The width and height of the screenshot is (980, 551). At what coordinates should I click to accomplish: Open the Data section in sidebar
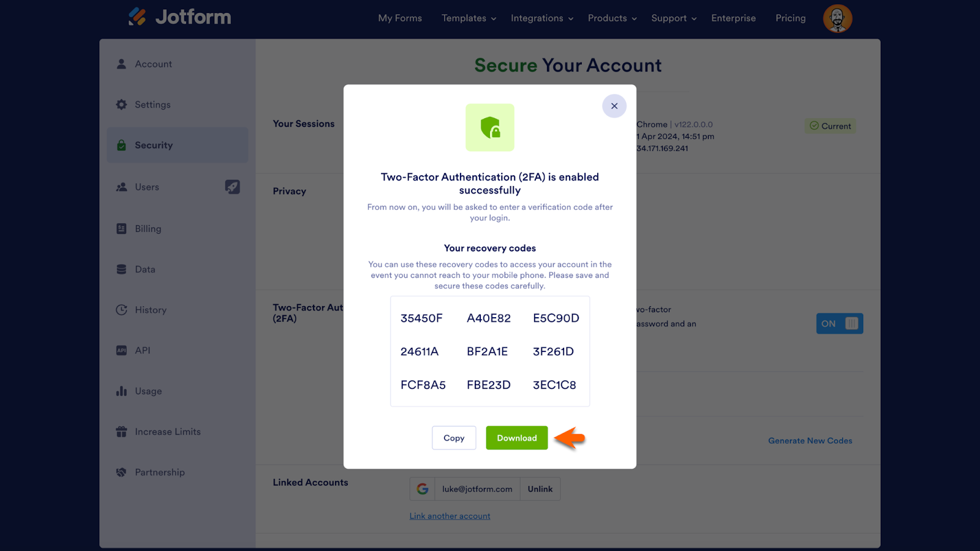point(145,269)
